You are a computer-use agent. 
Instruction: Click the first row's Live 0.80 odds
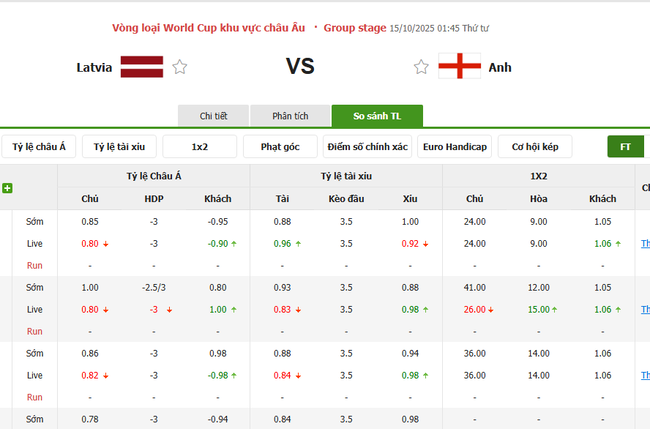[x=90, y=243]
